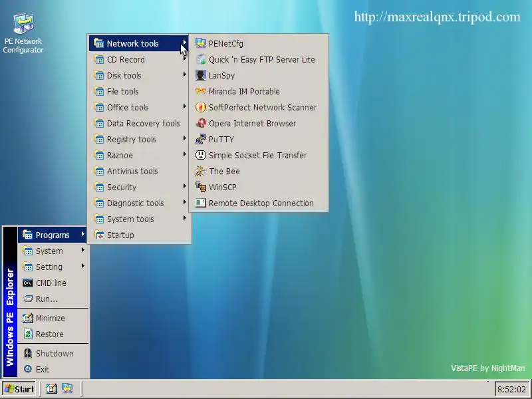Select Disk tools menu item
The width and height of the screenshot is (532, 399).
tap(139, 75)
